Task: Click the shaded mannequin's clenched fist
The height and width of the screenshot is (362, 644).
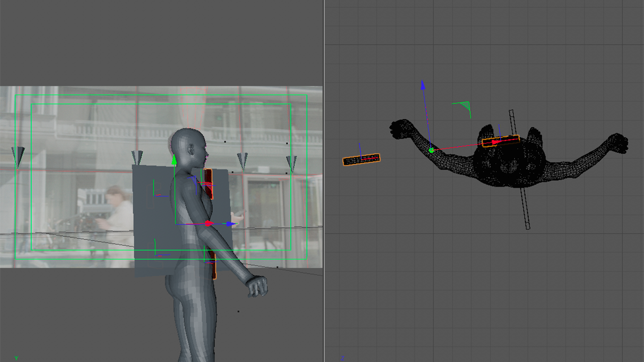Action: pyautogui.click(x=257, y=286)
